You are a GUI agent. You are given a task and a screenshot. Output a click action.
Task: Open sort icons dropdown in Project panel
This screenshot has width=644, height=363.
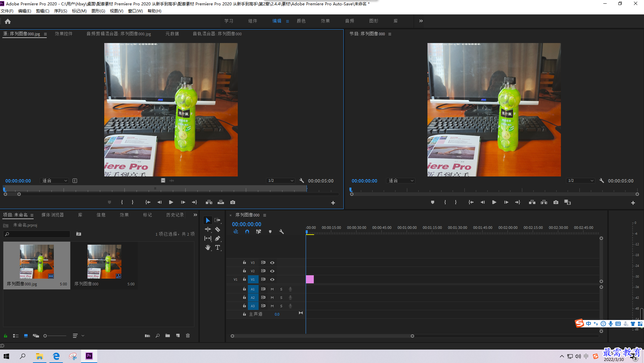78,336
